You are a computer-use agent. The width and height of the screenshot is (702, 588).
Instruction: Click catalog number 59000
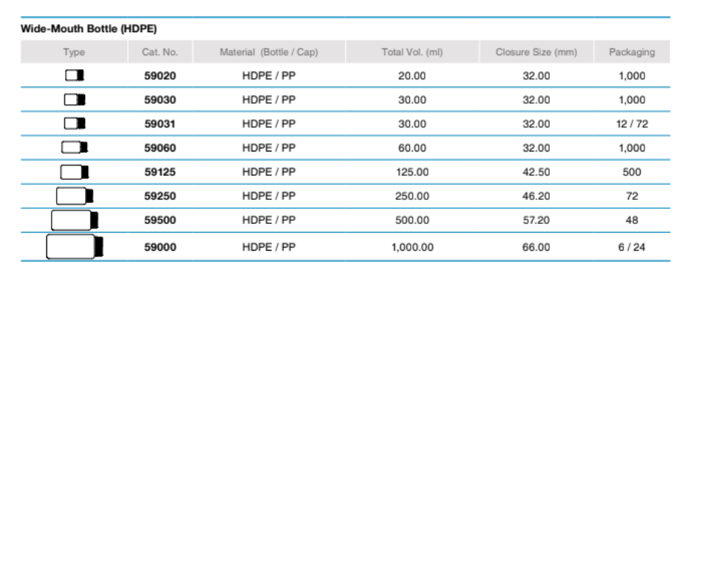pyautogui.click(x=160, y=247)
